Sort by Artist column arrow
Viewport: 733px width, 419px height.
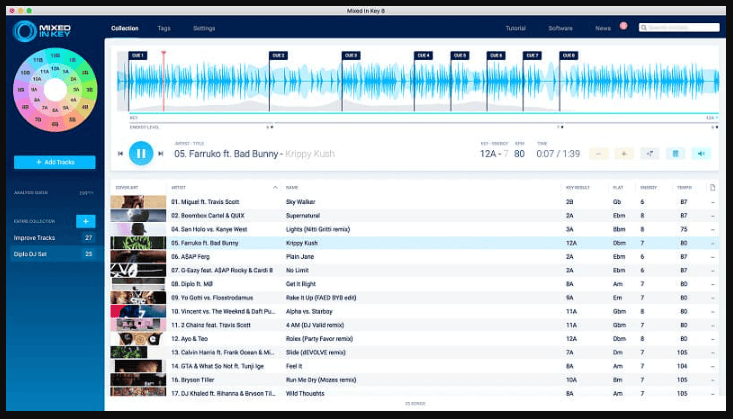click(275, 188)
